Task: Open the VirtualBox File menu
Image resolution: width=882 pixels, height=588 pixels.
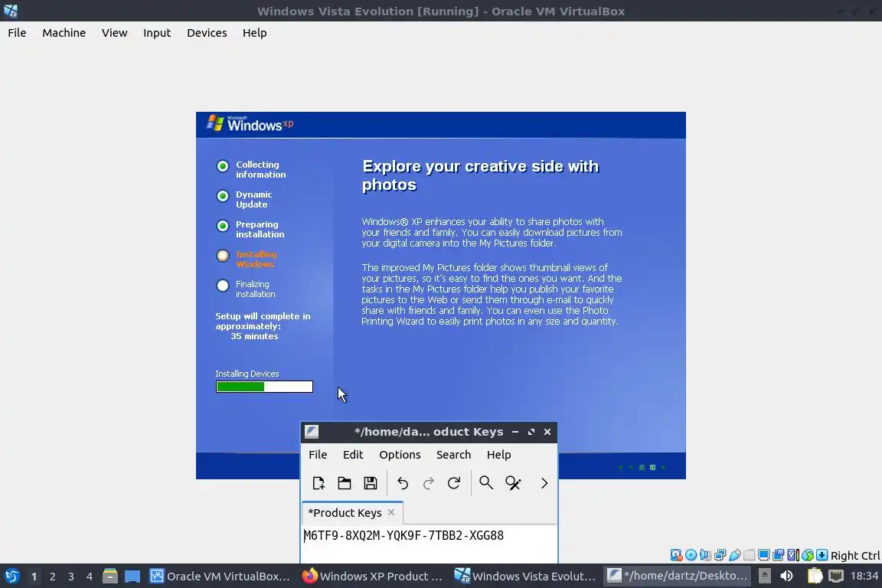Action: tap(17, 33)
